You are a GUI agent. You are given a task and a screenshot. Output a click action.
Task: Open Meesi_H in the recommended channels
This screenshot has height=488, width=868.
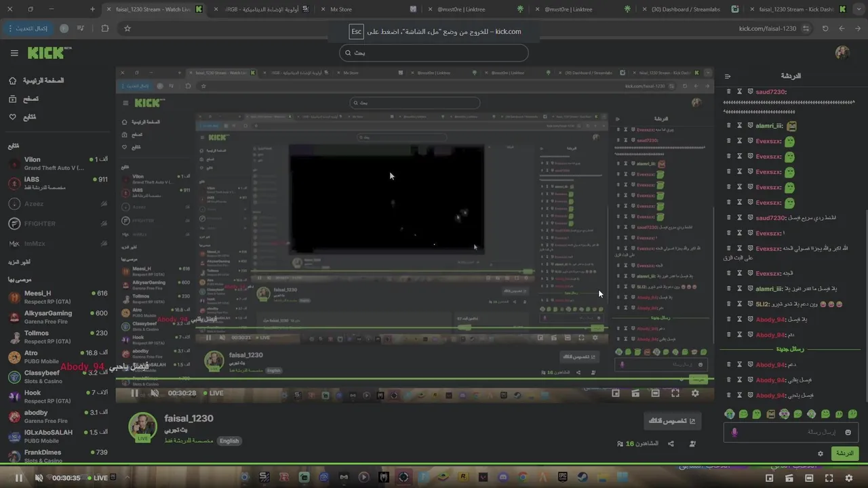[56, 298]
